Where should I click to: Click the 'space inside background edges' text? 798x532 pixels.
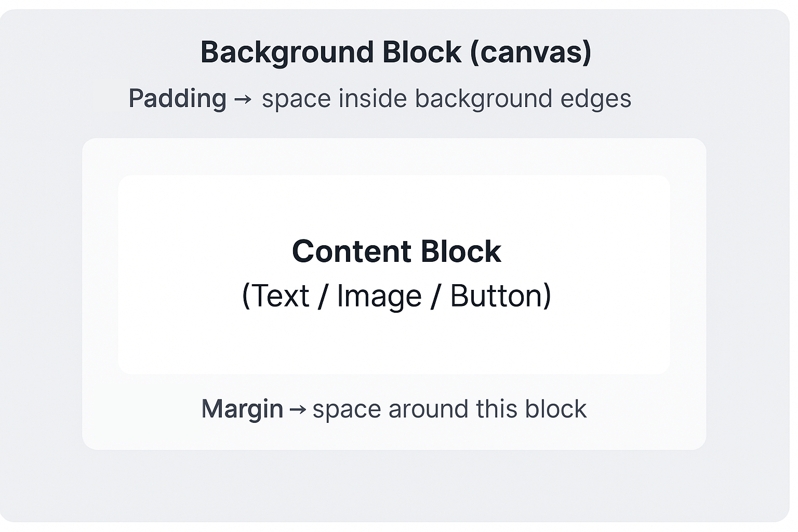pos(446,99)
